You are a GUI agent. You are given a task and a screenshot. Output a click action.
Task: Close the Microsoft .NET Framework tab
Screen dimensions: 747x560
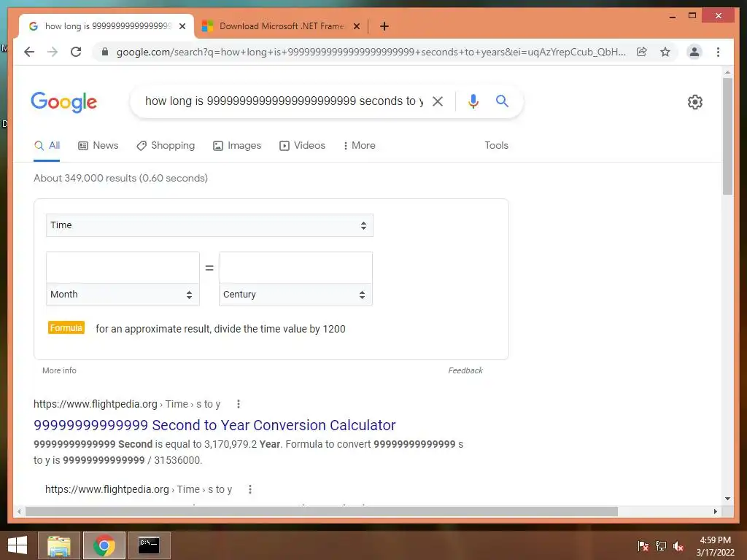[356, 26]
